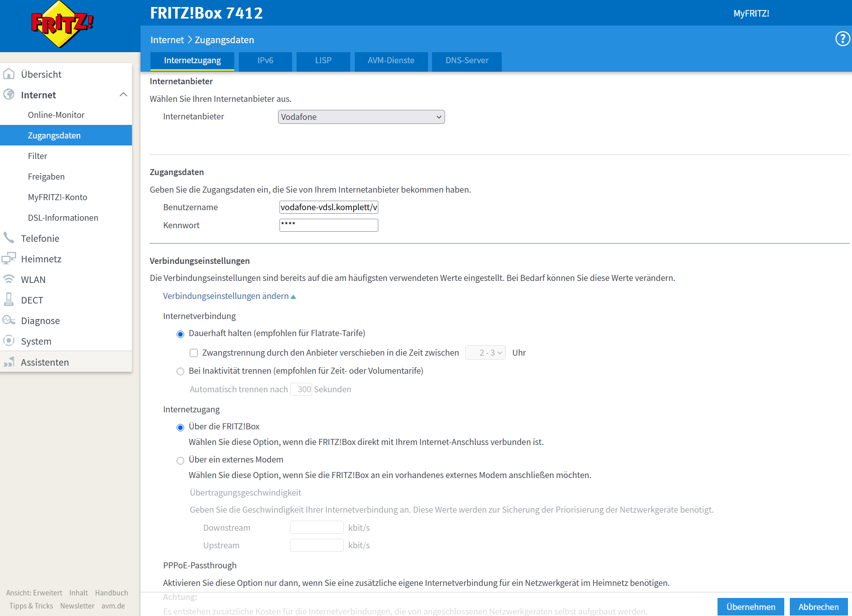The height and width of the screenshot is (616, 852).
Task: Open Telefonie menu entry
Action: tap(66, 238)
